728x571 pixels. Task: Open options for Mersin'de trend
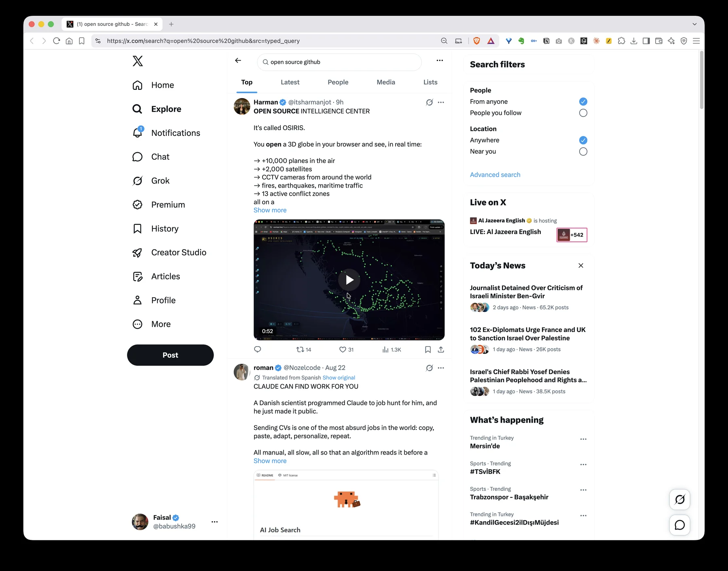583,439
